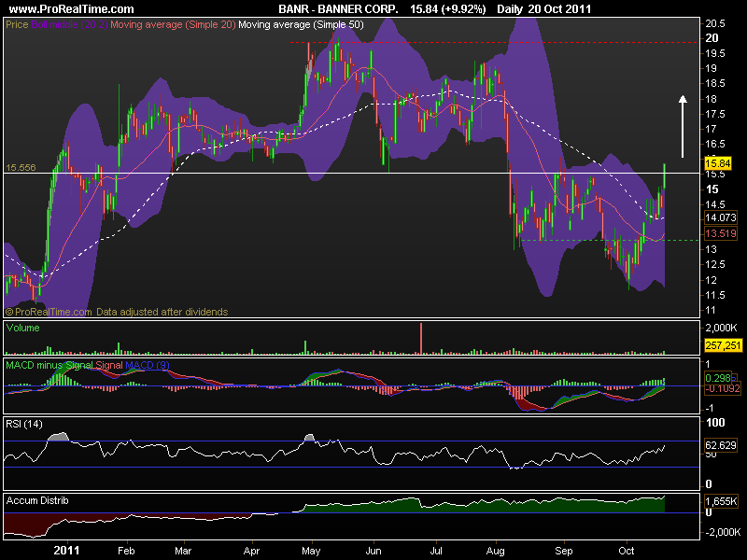Screen dimensions: 747x560
Task: Click the Price legend label
Action: [17, 24]
